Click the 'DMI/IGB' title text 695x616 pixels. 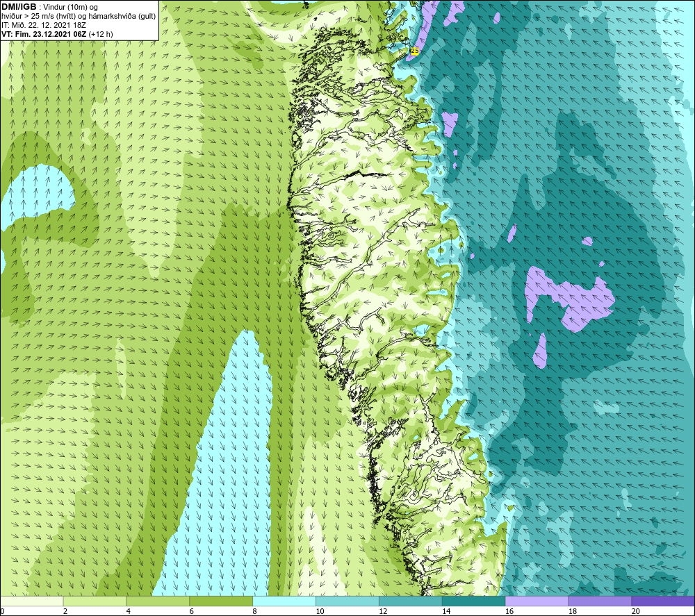[19, 7]
